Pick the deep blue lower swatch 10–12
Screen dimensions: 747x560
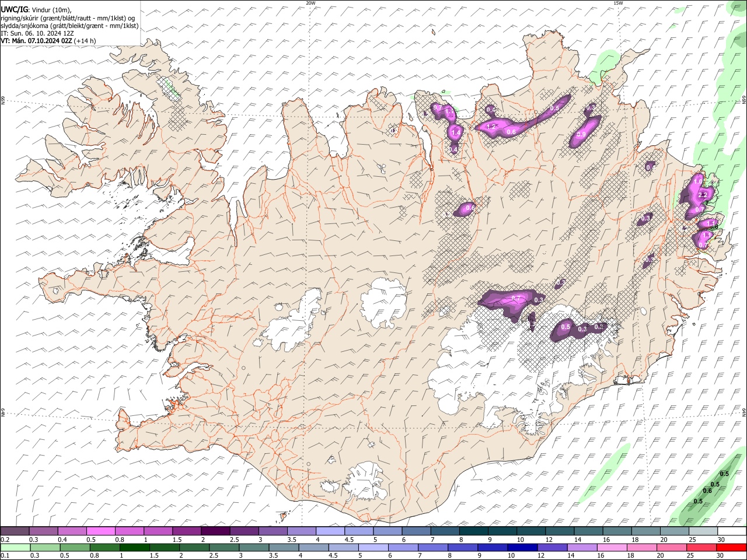pyautogui.click(x=522, y=547)
